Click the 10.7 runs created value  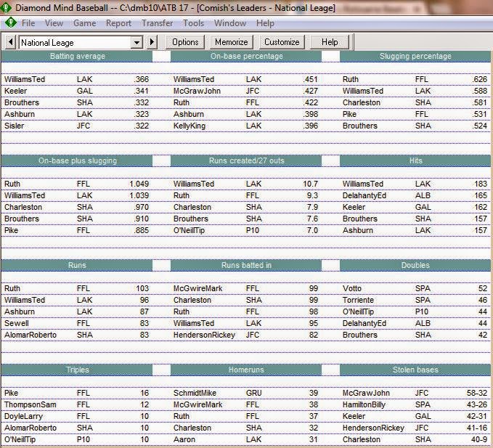click(310, 184)
